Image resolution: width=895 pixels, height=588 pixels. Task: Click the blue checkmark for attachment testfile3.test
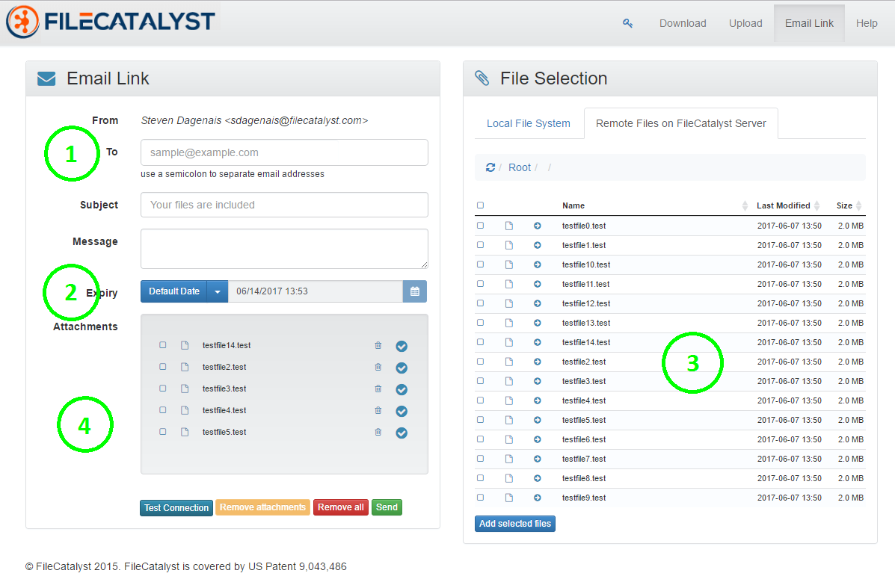tap(402, 389)
